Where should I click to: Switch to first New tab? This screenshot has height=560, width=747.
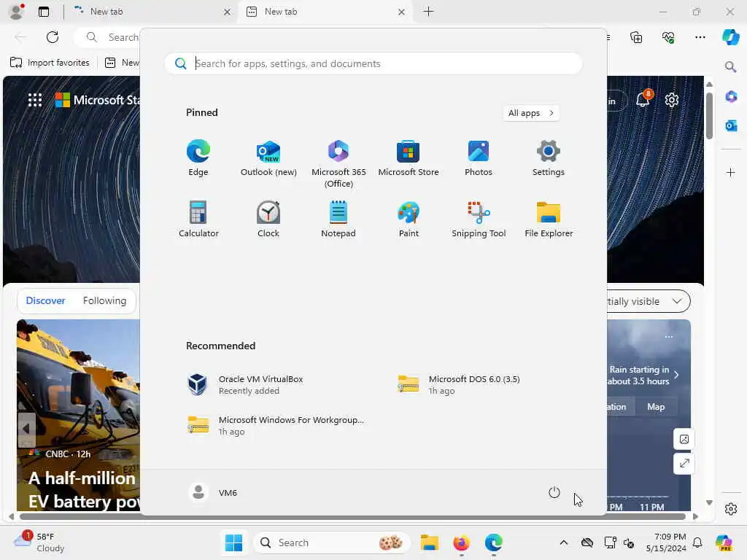pyautogui.click(x=152, y=12)
